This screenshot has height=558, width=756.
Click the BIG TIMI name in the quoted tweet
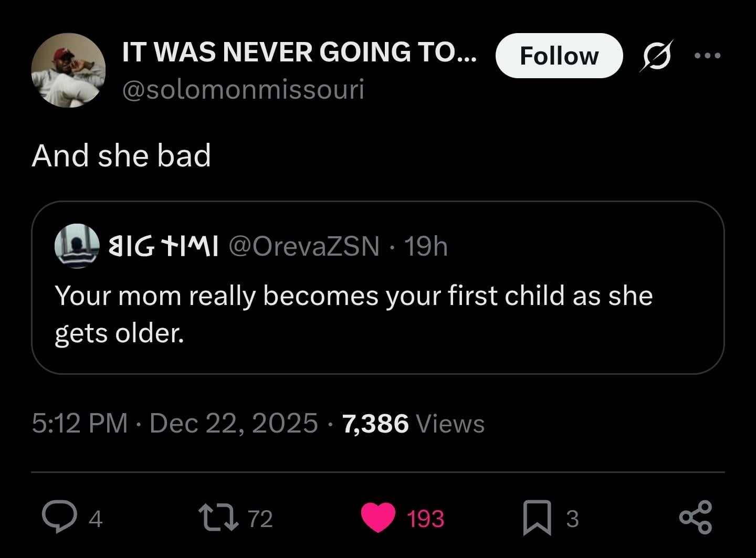click(x=163, y=246)
